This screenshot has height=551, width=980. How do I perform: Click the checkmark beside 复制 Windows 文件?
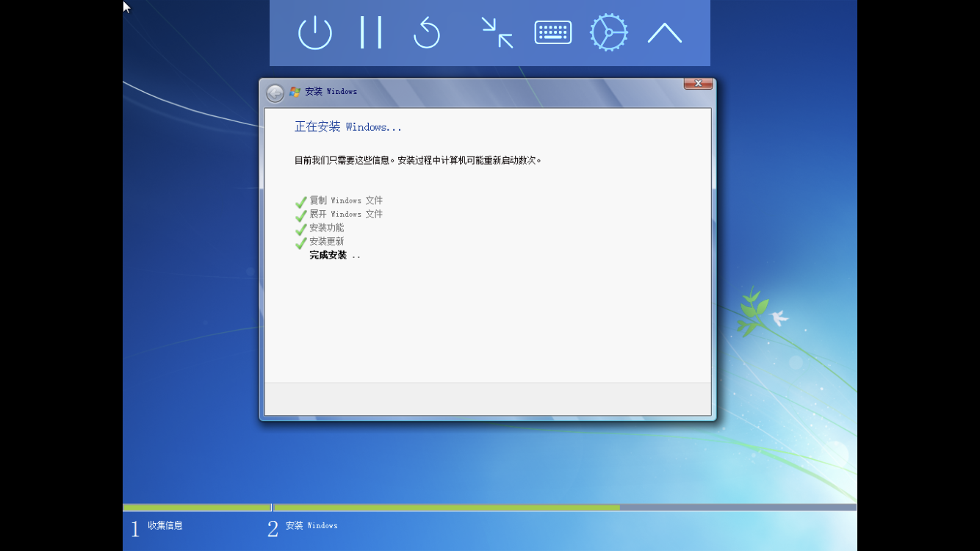tap(300, 201)
